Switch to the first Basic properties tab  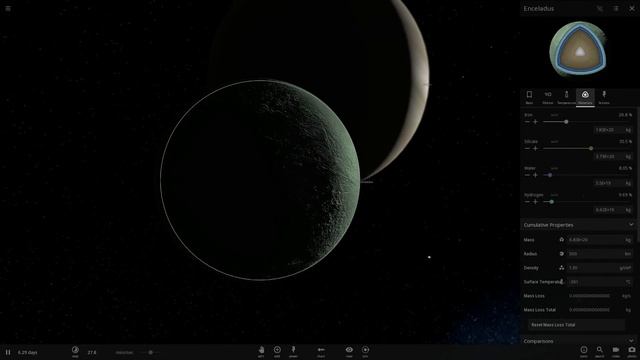pos(529,98)
